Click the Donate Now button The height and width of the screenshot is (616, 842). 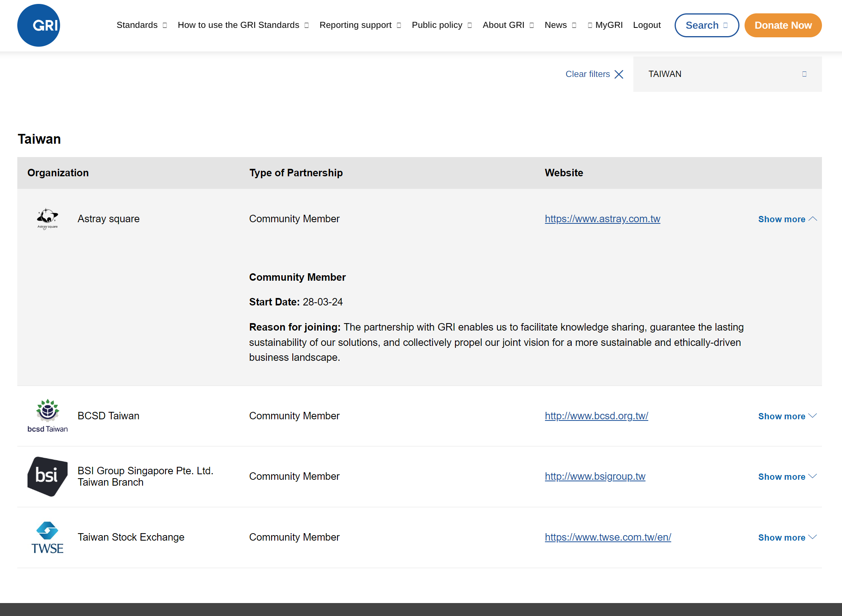[x=783, y=26]
